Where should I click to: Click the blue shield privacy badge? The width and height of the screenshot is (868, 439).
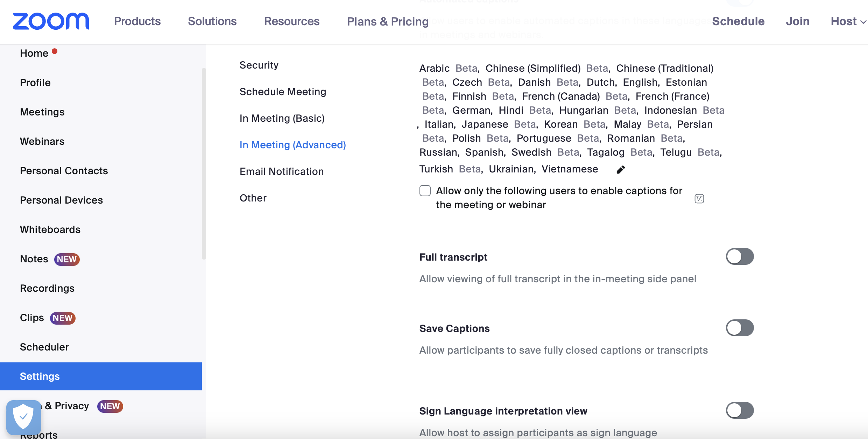pyautogui.click(x=23, y=416)
